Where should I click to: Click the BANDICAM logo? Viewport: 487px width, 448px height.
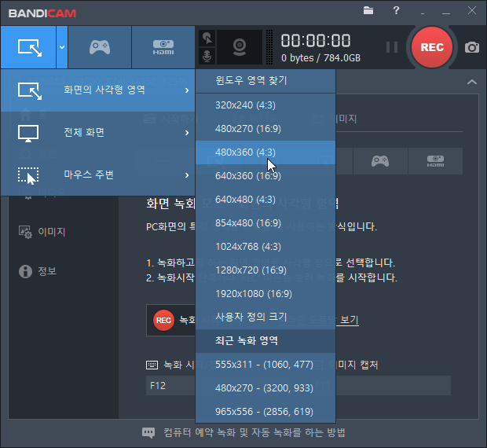pyautogui.click(x=42, y=13)
